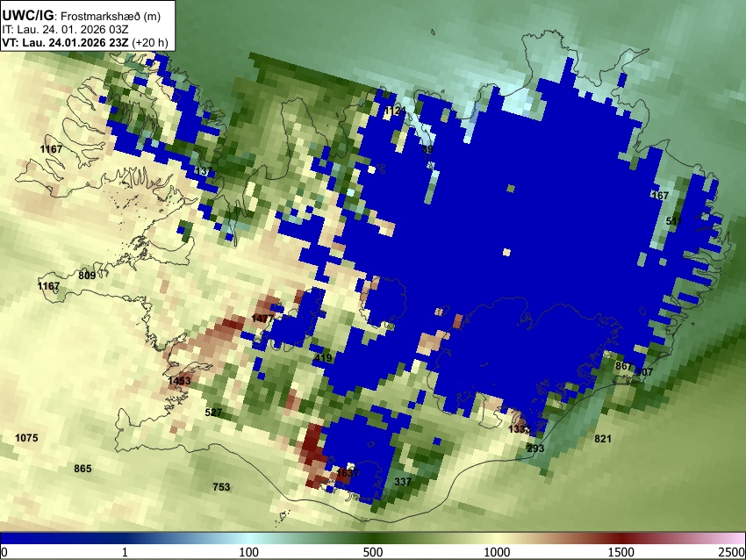
Task: Click the 'UWC/IG: Frostmarkshæð (m)' title text
Action: tap(82, 16)
